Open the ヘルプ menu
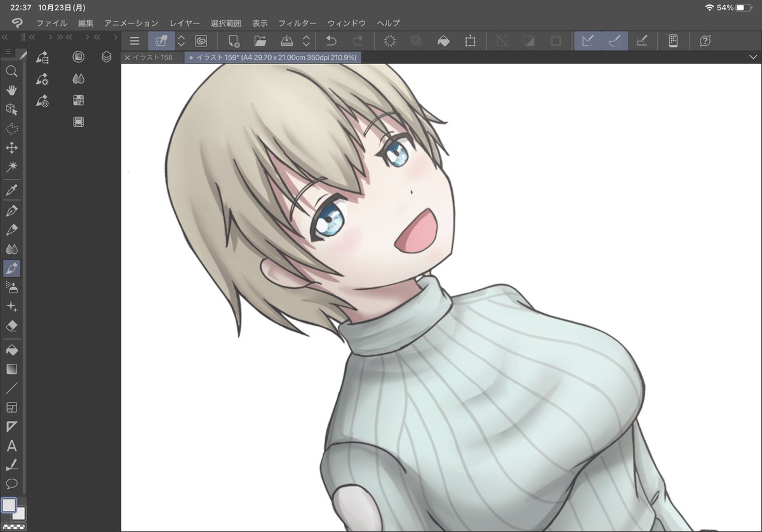762x532 pixels. click(388, 23)
